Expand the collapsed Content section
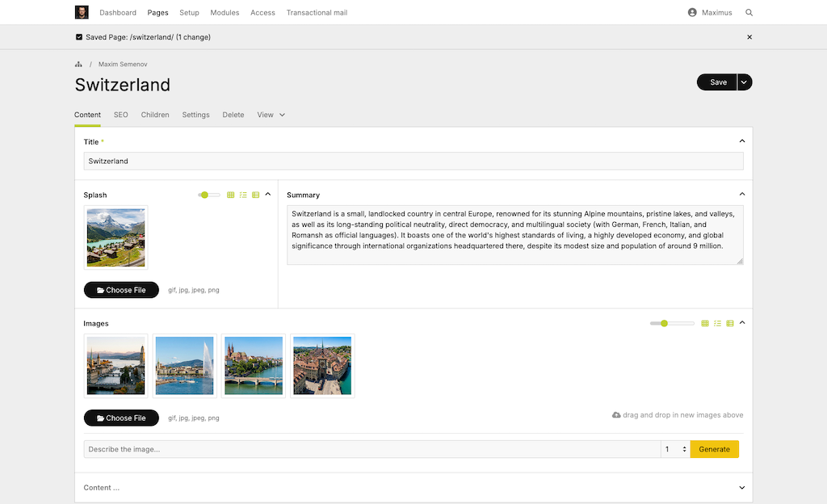 click(742, 487)
